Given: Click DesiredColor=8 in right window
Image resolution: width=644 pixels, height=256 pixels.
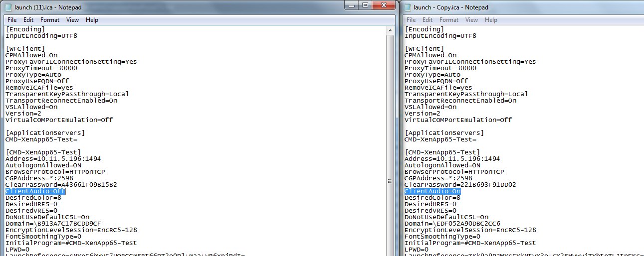Looking at the screenshot, I should pos(432,198).
